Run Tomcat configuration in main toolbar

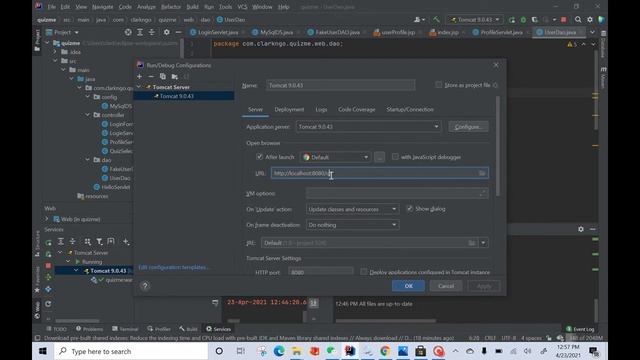pyautogui.click(x=512, y=20)
